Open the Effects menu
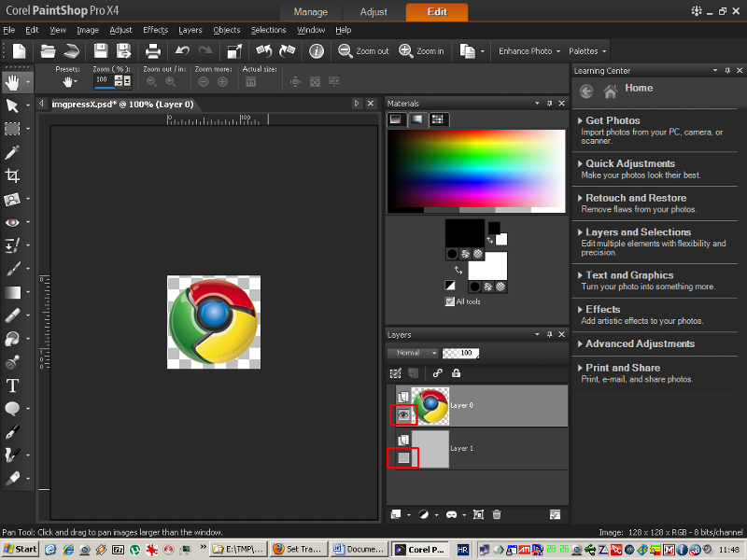 pyautogui.click(x=155, y=30)
